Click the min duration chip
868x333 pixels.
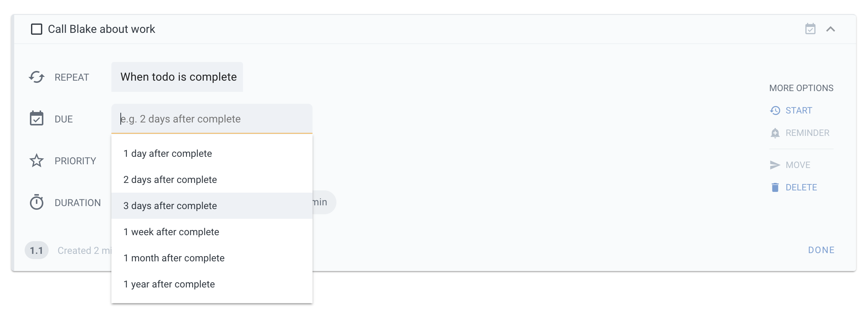(x=320, y=202)
